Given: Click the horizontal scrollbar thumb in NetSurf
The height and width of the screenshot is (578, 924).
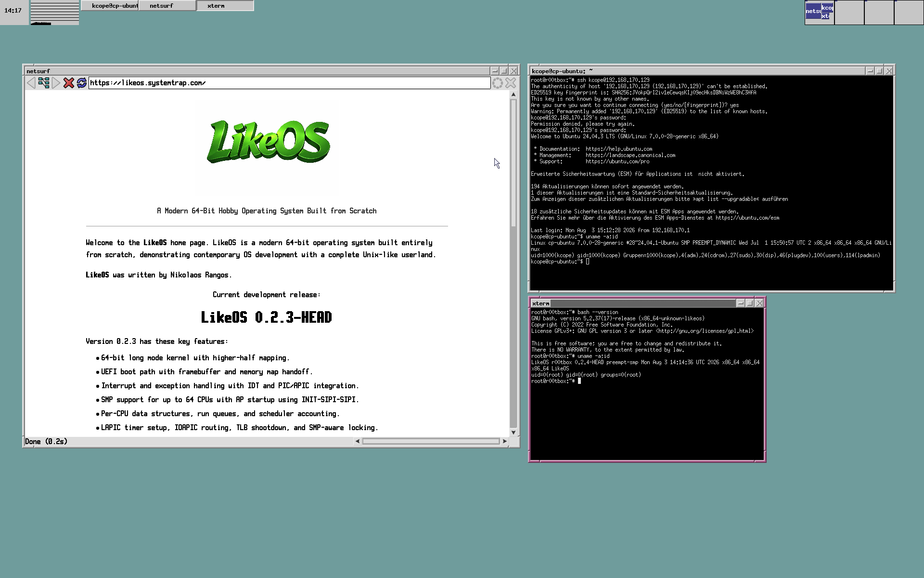Looking at the screenshot, I should pyautogui.click(x=431, y=441).
